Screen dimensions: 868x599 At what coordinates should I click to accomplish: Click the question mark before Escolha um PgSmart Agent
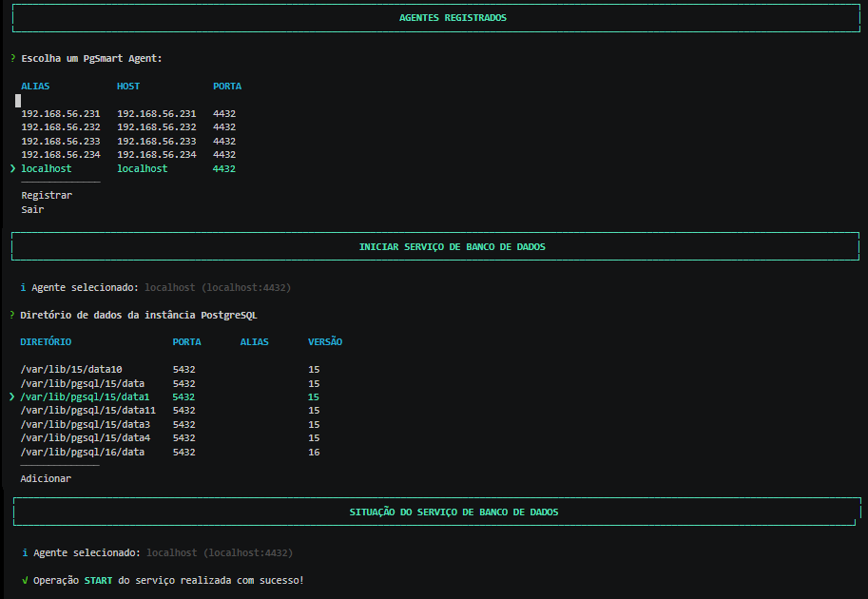click(x=12, y=58)
